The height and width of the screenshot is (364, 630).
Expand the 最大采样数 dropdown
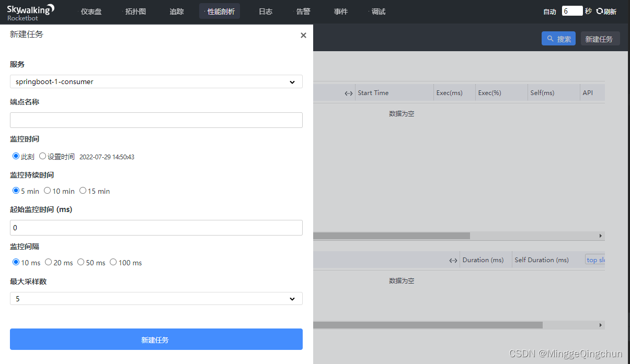pyautogui.click(x=156, y=299)
